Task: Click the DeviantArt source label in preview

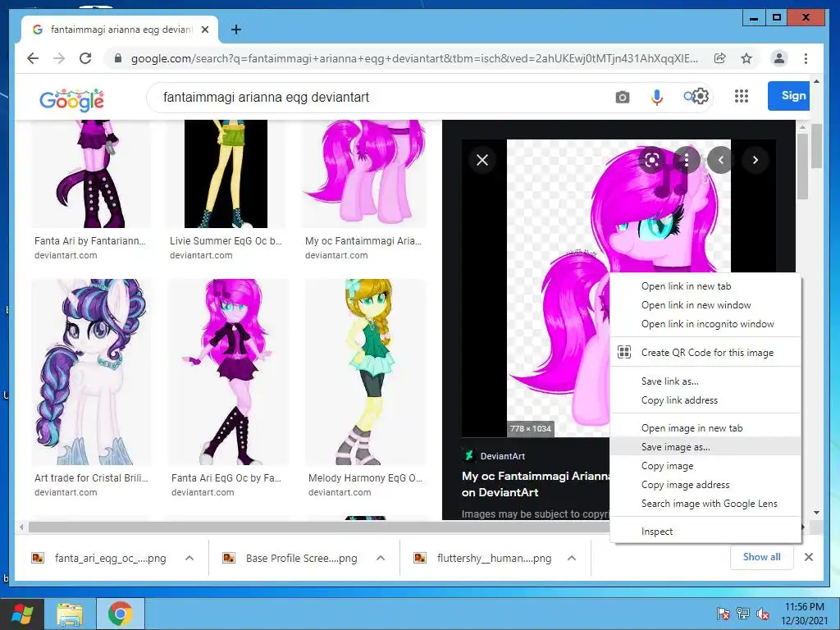Action: pyautogui.click(x=503, y=456)
